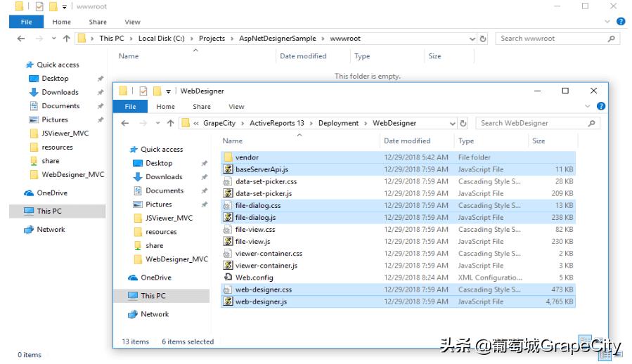Navigate to Projects in wwwroot breadcrumb
Image resolution: width=632 pixels, height=364 pixels.
[212, 38]
